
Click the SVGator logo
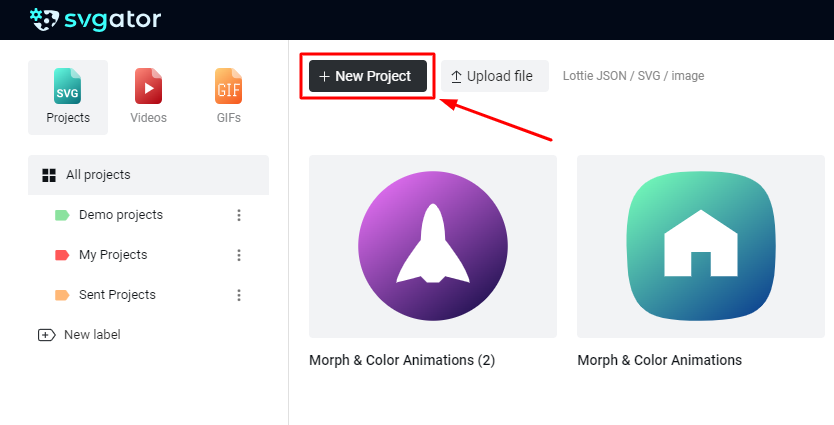click(95, 20)
